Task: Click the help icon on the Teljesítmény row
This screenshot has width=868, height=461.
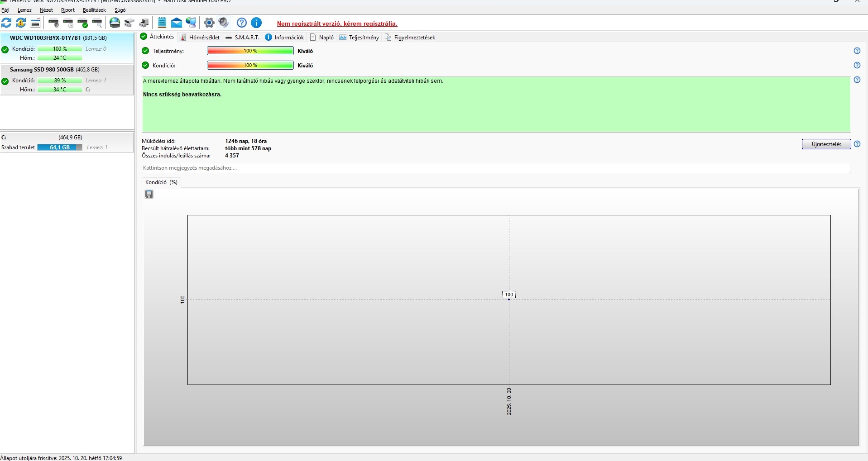Action: coord(857,51)
